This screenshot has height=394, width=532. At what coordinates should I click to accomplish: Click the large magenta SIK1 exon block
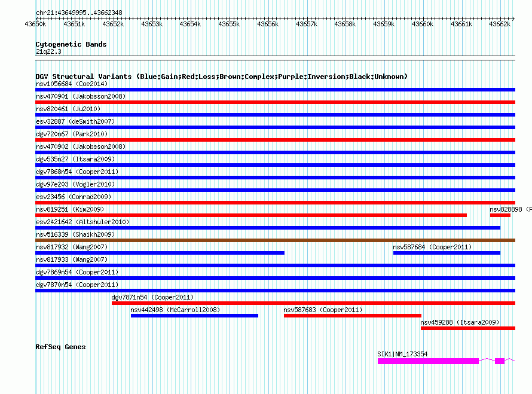pos(428,361)
